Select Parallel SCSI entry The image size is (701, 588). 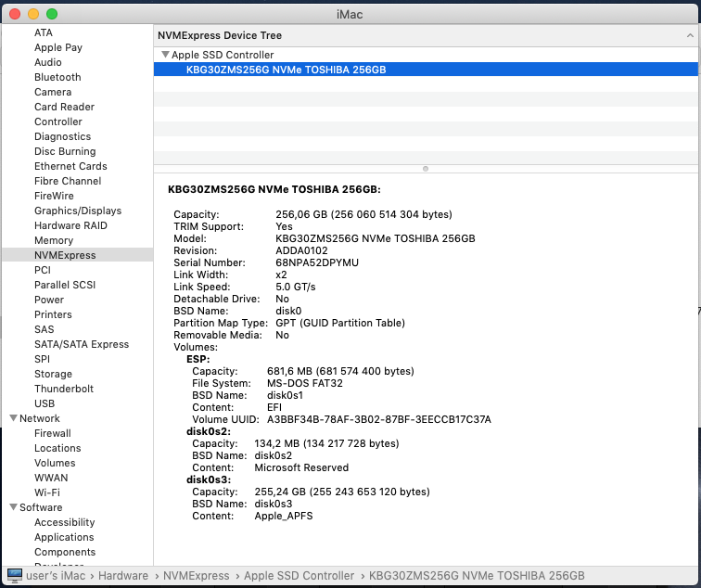click(x=65, y=285)
